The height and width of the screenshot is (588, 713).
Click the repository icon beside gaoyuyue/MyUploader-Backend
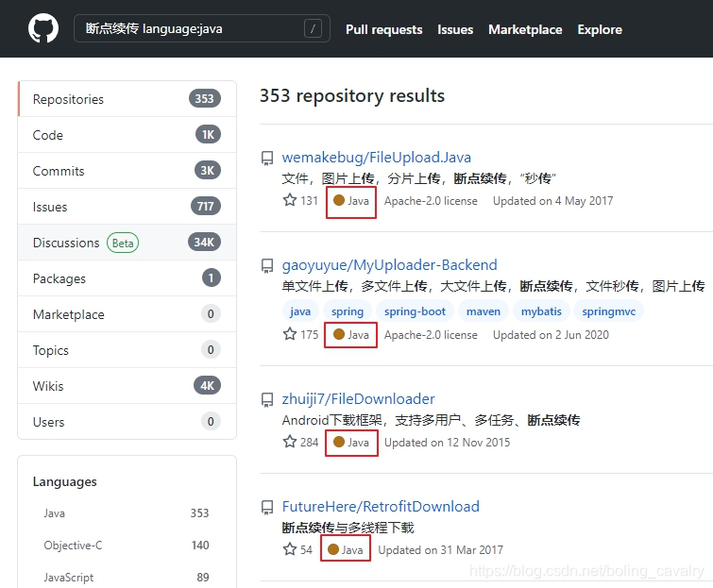click(267, 266)
